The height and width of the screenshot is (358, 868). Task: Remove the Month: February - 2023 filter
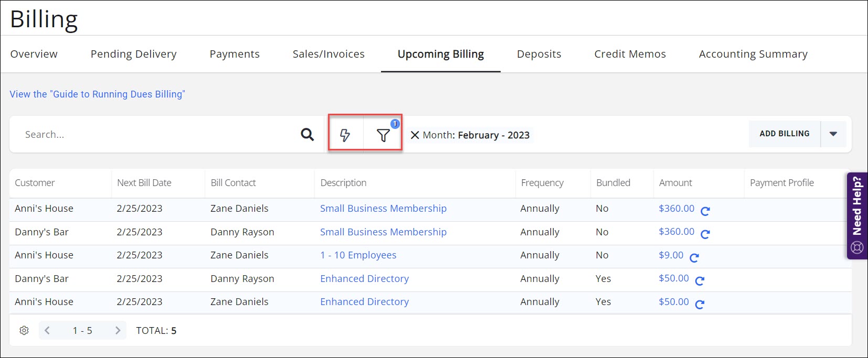pos(415,135)
